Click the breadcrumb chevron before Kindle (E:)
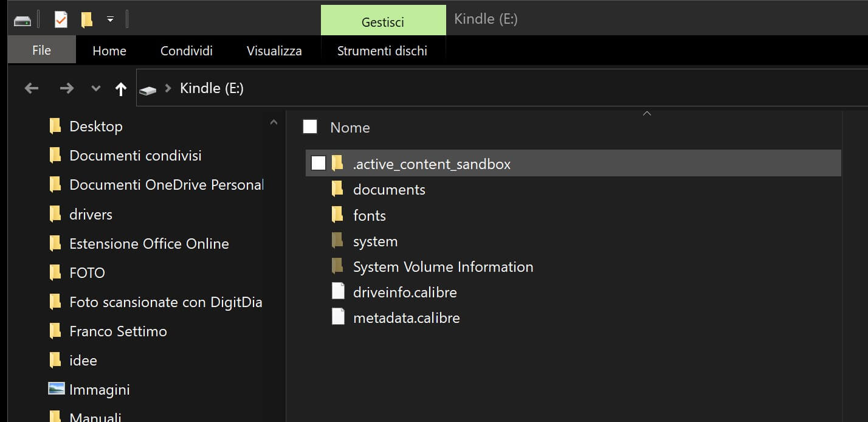The width and height of the screenshot is (868, 422). 168,89
